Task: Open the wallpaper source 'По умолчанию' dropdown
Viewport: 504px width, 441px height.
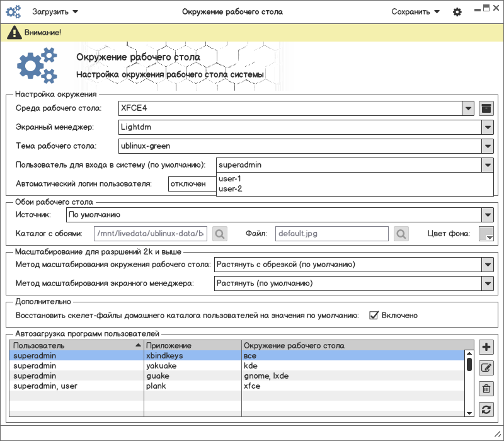Action: pyautogui.click(x=487, y=215)
